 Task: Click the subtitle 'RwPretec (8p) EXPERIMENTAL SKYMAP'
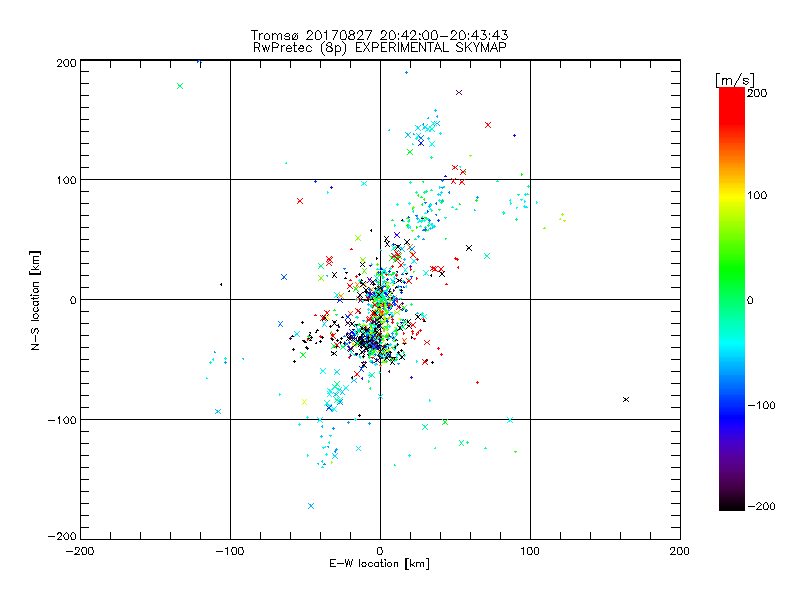coord(380,48)
